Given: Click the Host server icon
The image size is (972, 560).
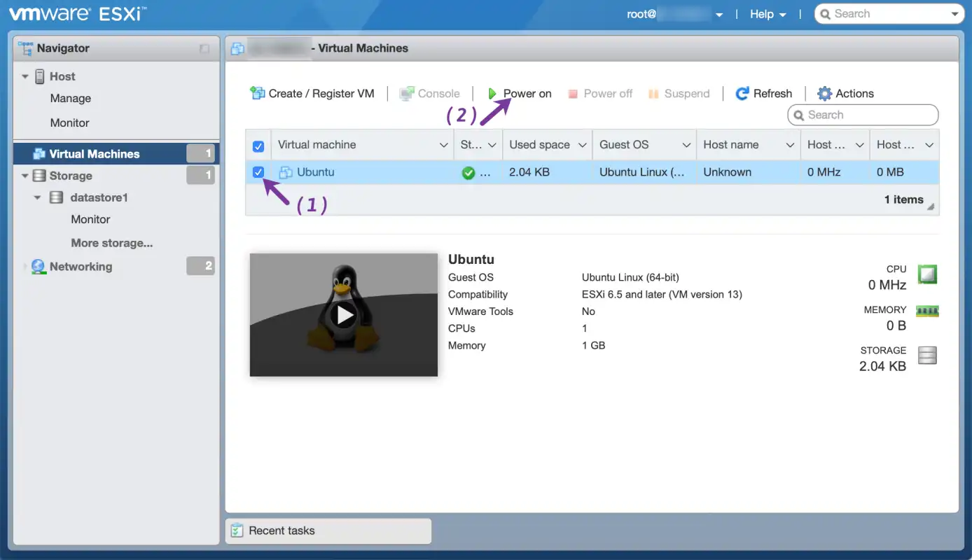Looking at the screenshot, I should coord(39,76).
